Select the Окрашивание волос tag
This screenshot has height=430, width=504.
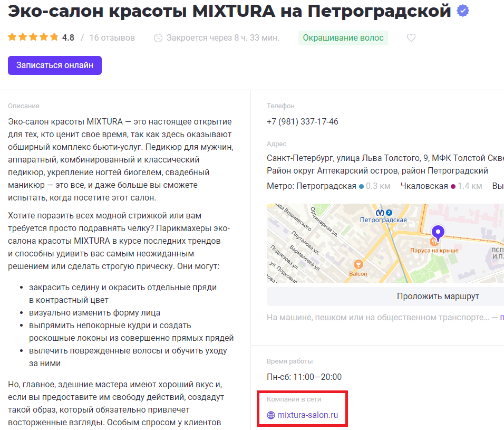point(343,38)
